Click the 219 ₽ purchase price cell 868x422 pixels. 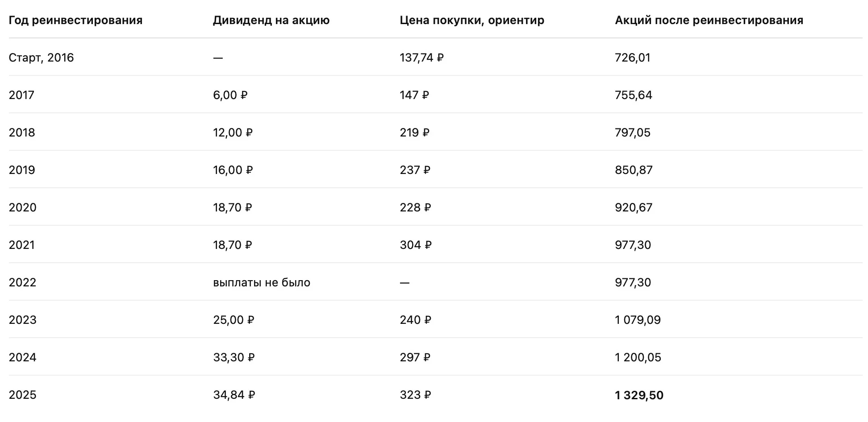[x=414, y=133]
